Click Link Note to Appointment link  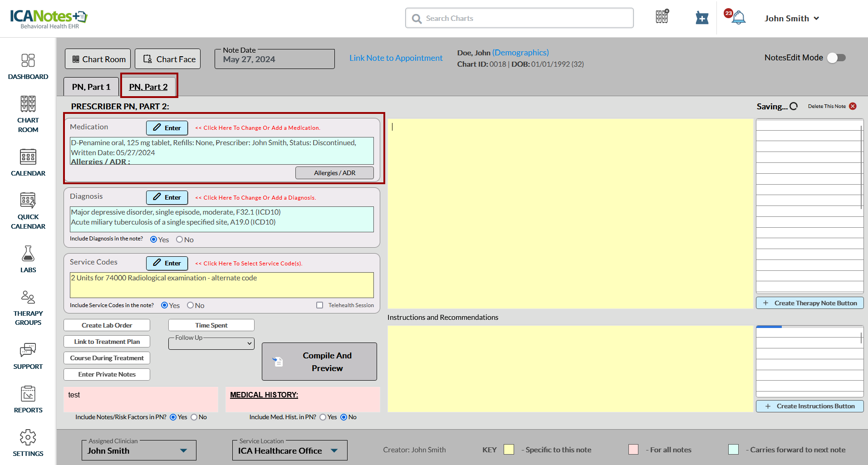[396, 58]
